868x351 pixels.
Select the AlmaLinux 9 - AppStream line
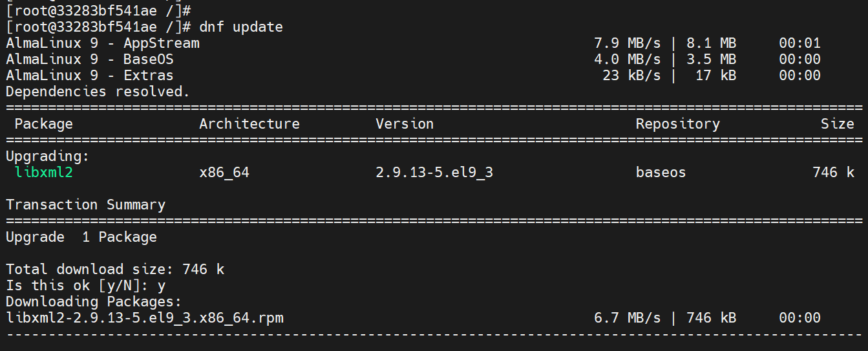coord(103,43)
